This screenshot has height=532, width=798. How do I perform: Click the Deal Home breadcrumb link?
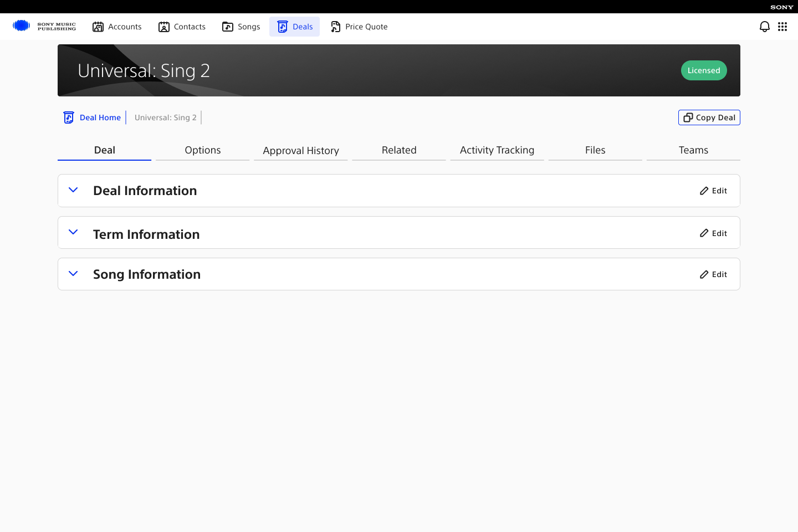(100, 117)
